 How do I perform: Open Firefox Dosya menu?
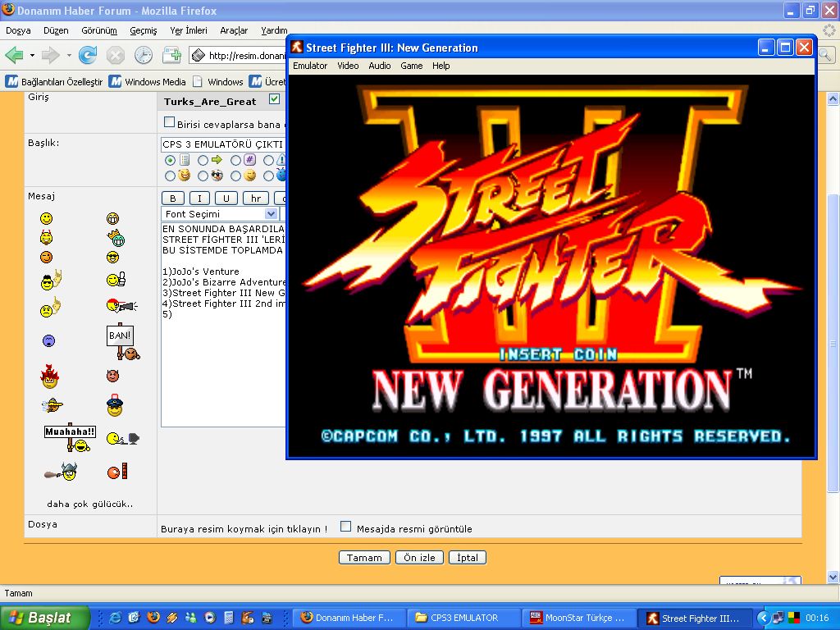18,30
